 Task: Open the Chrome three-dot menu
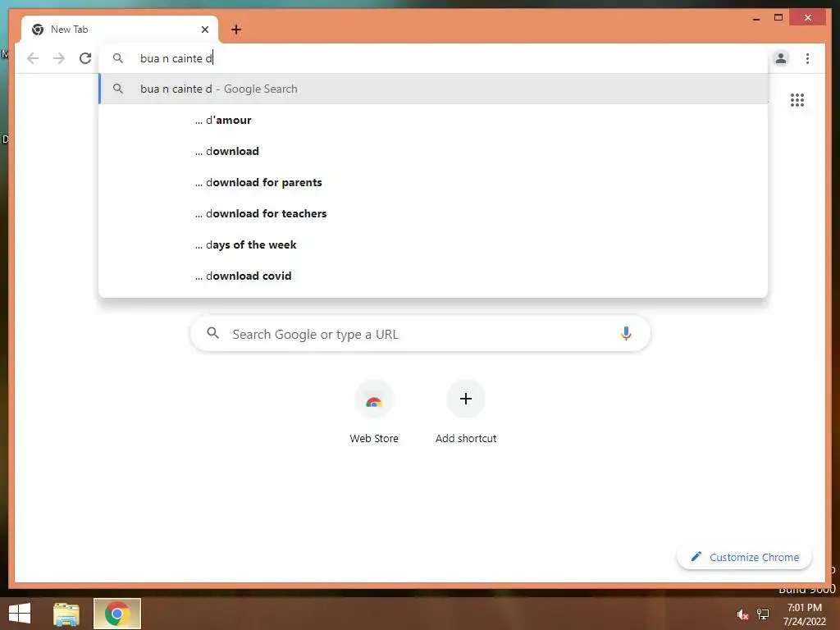807,58
